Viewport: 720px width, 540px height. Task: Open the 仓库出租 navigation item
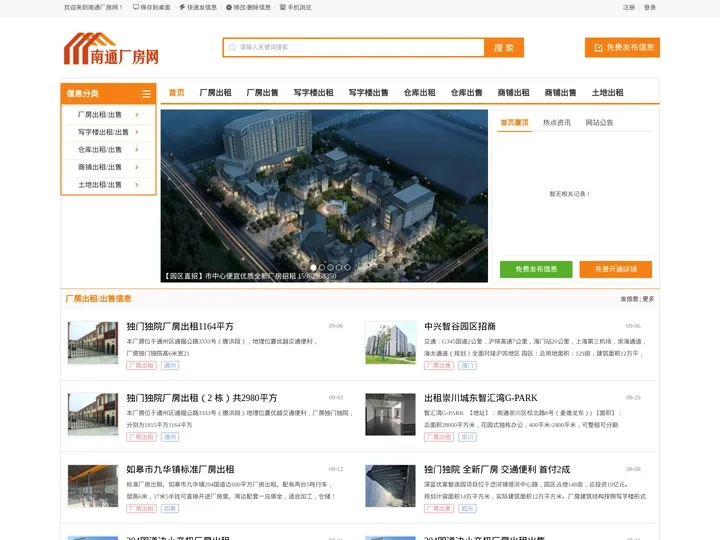tap(420, 93)
